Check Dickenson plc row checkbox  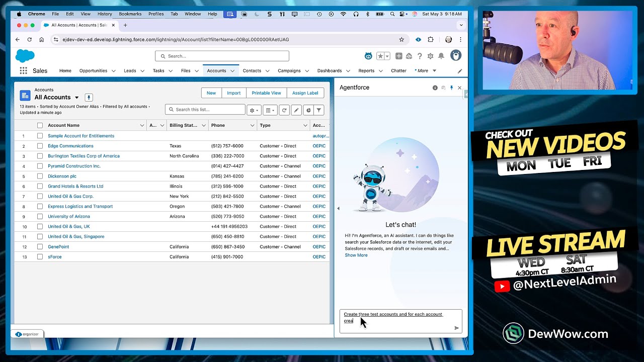point(40,176)
